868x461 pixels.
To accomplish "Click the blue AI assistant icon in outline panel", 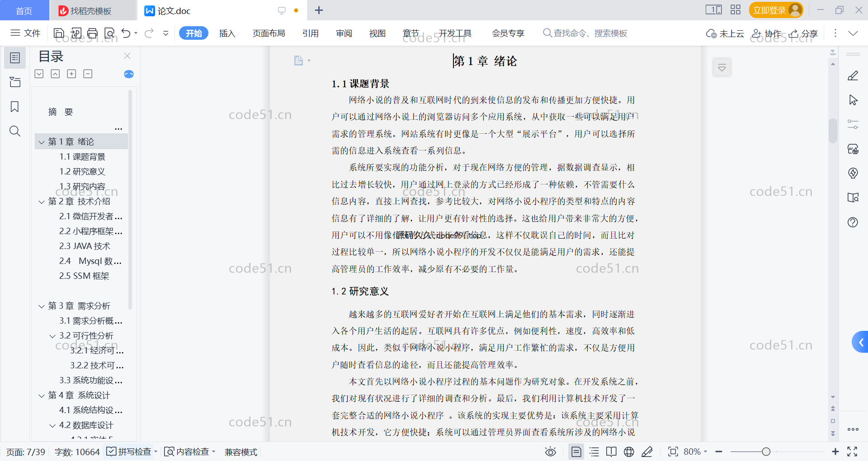I will pyautogui.click(x=129, y=74).
